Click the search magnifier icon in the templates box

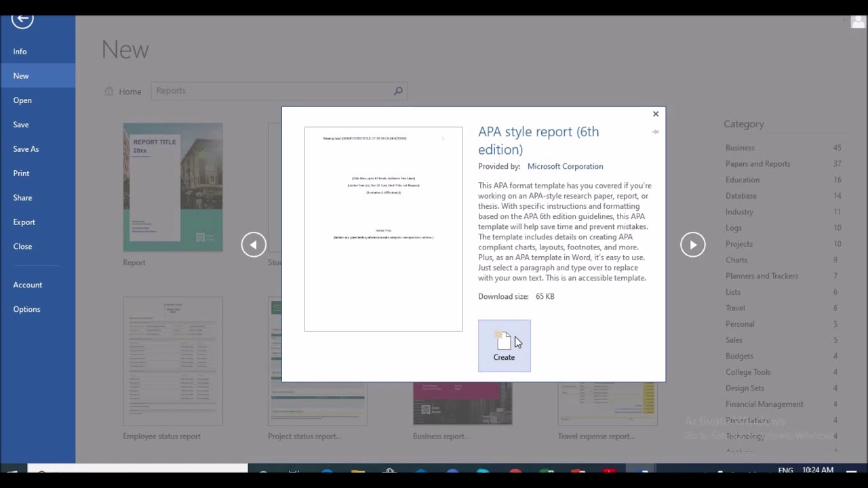pyautogui.click(x=398, y=91)
